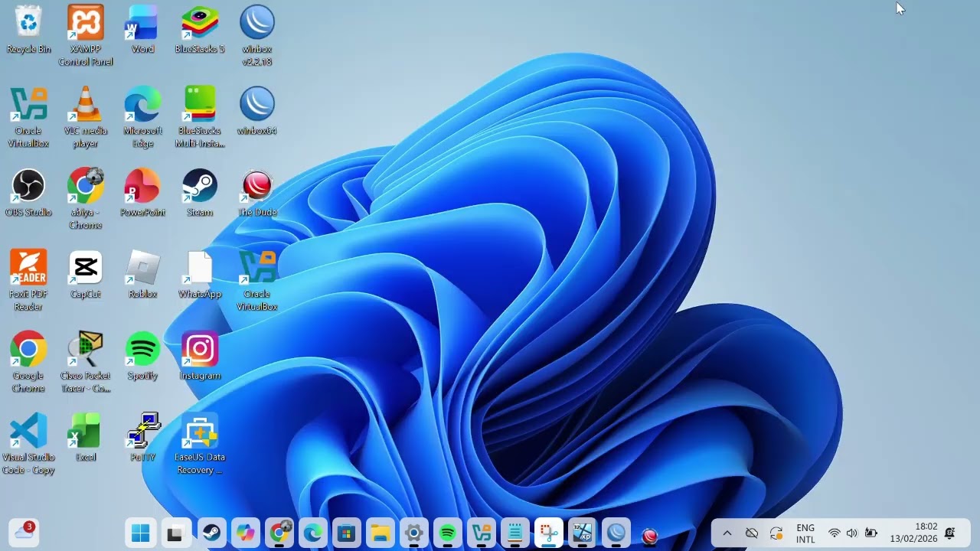Switch to Snipping Tool on the taskbar
Image resolution: width=980 pixels, height=551 pixels.
coord(549,533)
